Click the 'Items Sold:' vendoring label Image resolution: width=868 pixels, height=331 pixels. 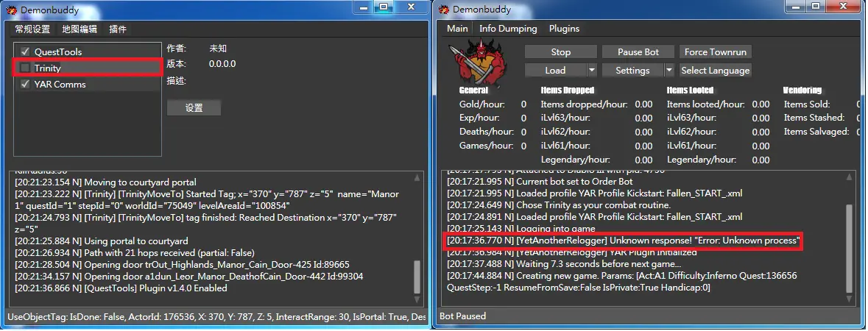(x=807, y=104)
